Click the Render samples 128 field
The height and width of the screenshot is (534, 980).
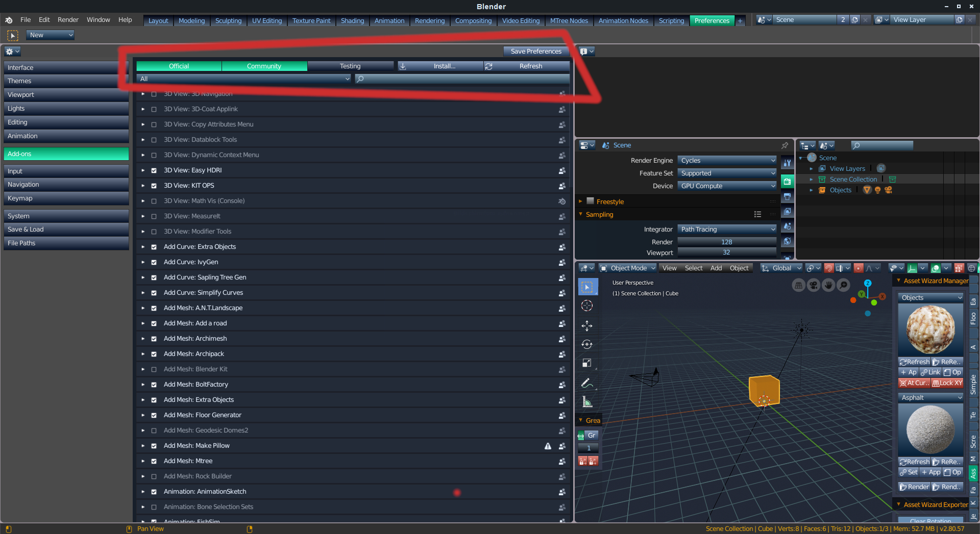[727, 242]
